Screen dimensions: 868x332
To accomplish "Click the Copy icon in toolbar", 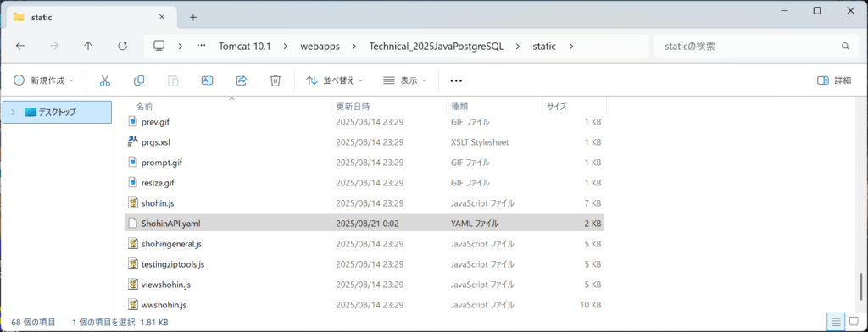I will 139,80.
